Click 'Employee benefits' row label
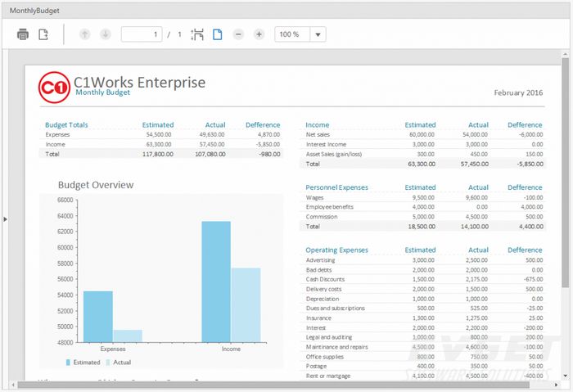The width and height of the screenshot is (573, 392). tap(330, 207)
